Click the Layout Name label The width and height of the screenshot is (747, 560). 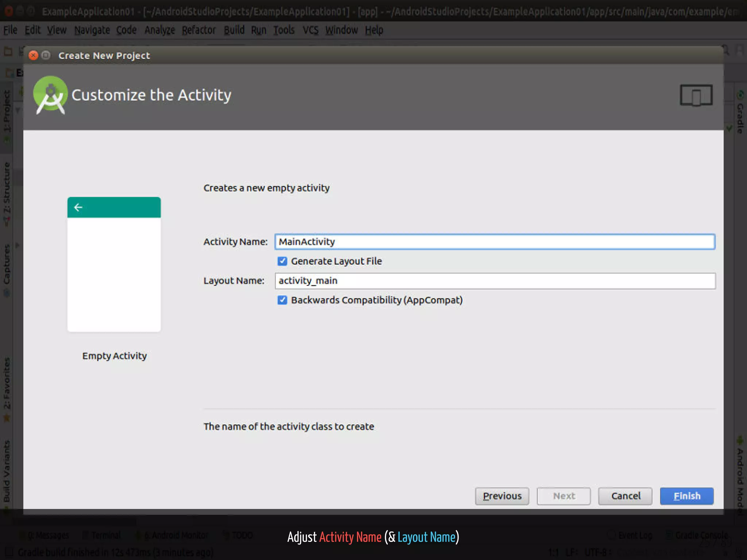[234, 280]
